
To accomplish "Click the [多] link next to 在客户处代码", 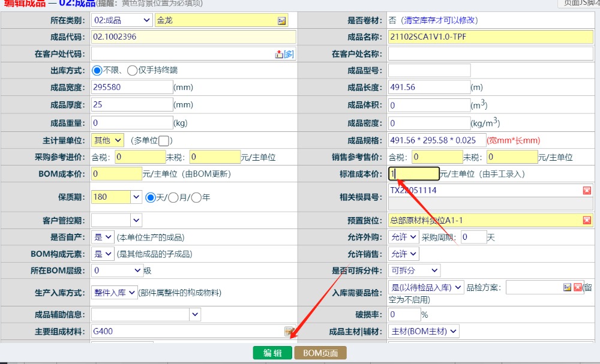I will 289,54.
